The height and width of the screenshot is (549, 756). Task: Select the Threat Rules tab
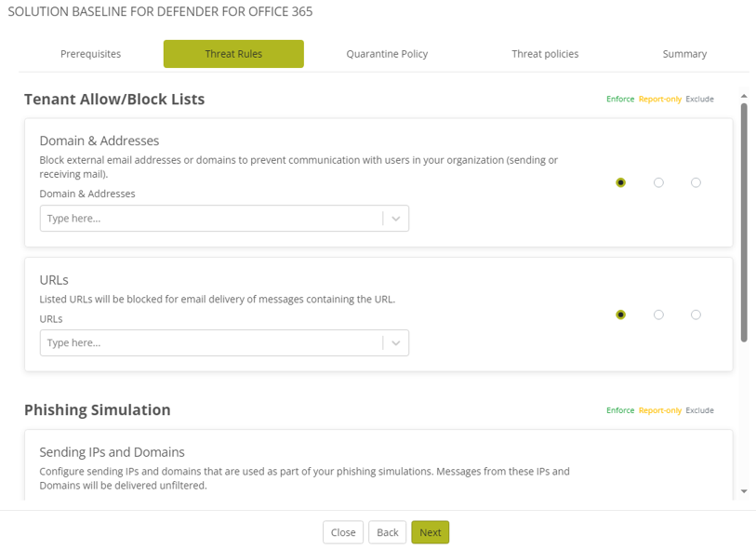click(233, 54)
